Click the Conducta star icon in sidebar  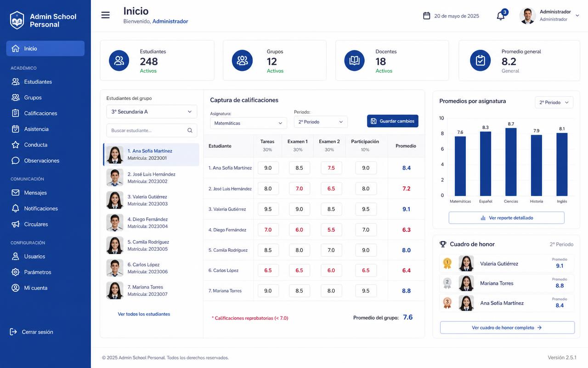pos(16,145)
